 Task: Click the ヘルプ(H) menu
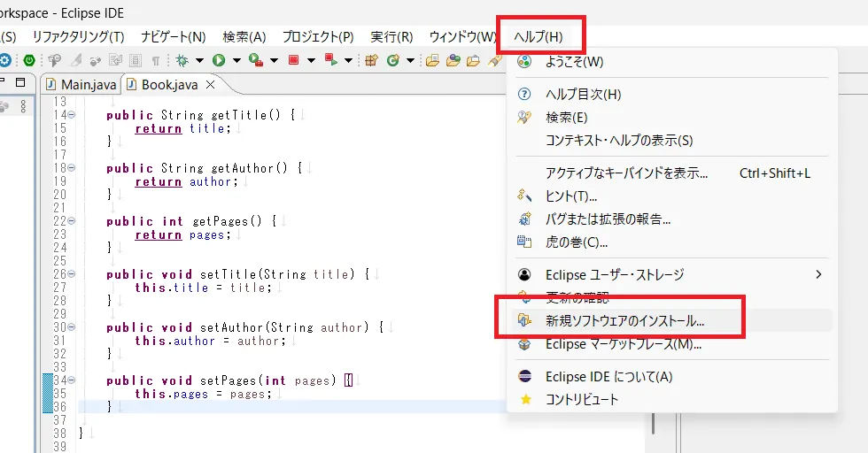(539, 37)
